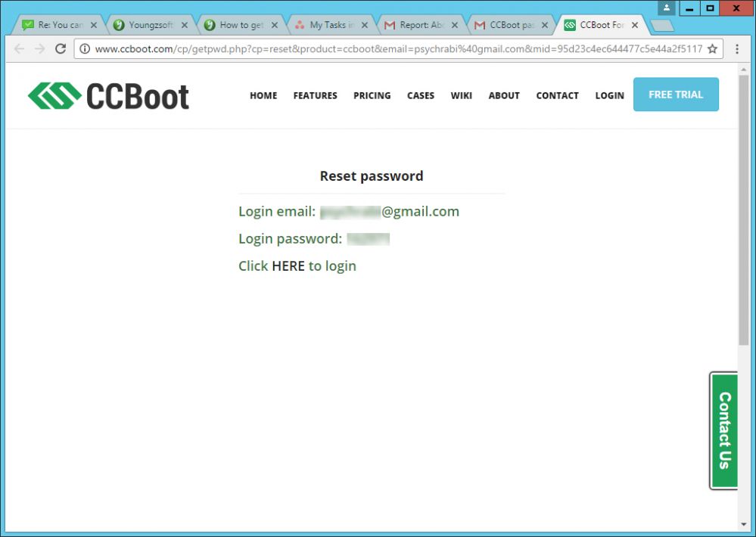Open a new tab button
The height and width of the screenshot is (537, 756).
(662, 26)
